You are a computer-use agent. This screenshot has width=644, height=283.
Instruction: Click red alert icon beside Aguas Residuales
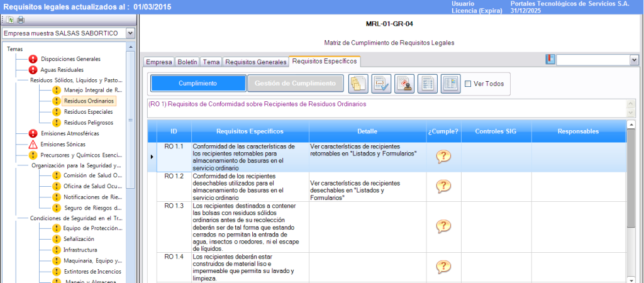[x=33, y=70]
